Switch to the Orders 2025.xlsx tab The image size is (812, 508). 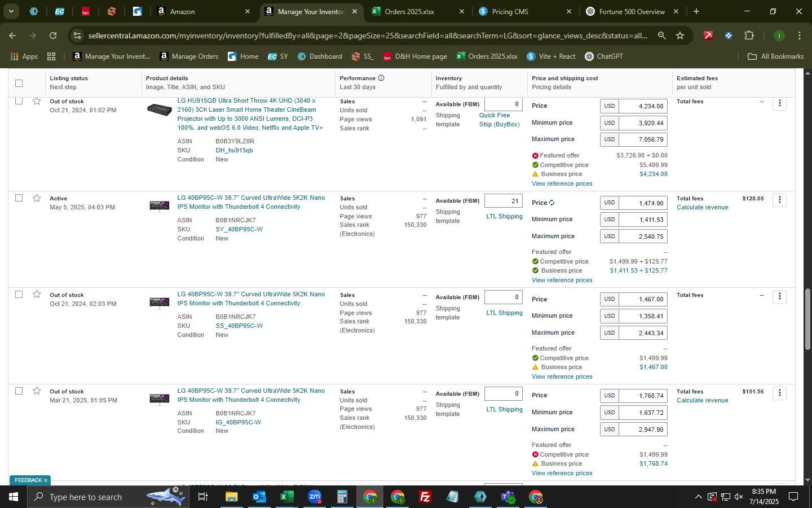[417, 11]
